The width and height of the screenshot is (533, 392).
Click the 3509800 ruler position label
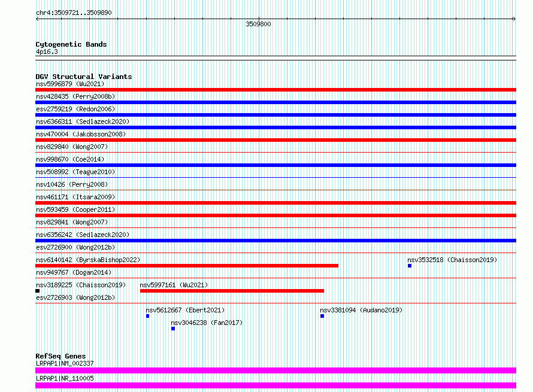point(258,24)
